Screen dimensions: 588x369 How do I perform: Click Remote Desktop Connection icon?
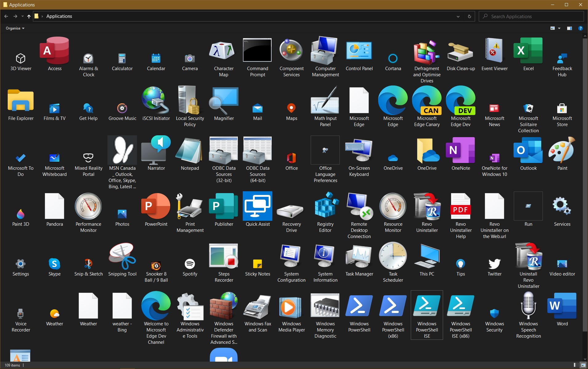coord(359,206)
